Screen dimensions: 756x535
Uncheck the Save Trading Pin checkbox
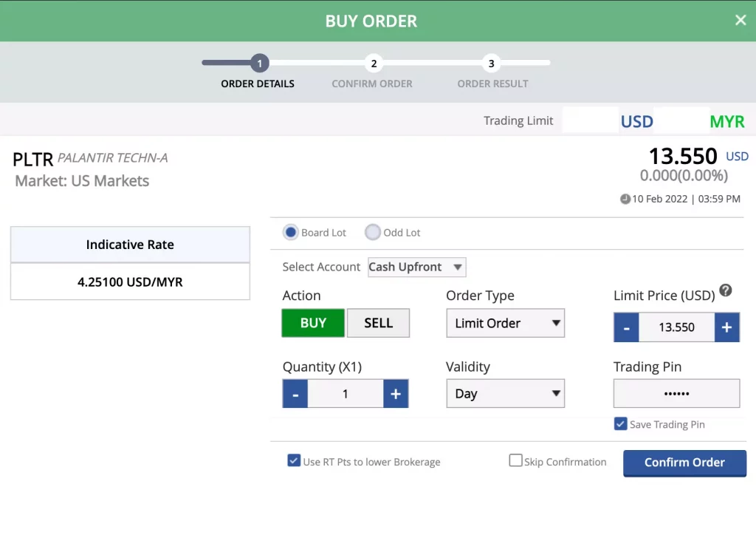[x=620, y=424]
